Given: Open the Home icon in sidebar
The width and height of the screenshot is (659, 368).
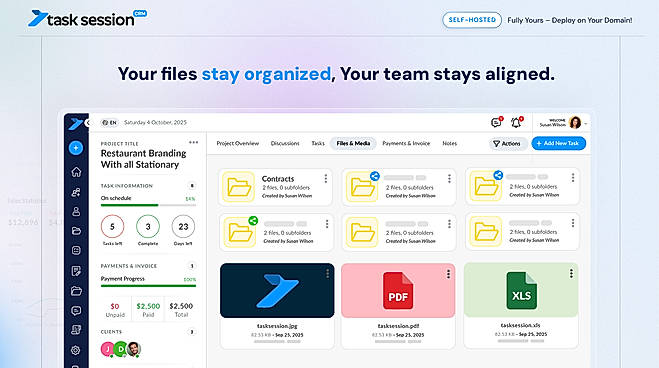Looking at the screenshot, I should tap(76, 172).
